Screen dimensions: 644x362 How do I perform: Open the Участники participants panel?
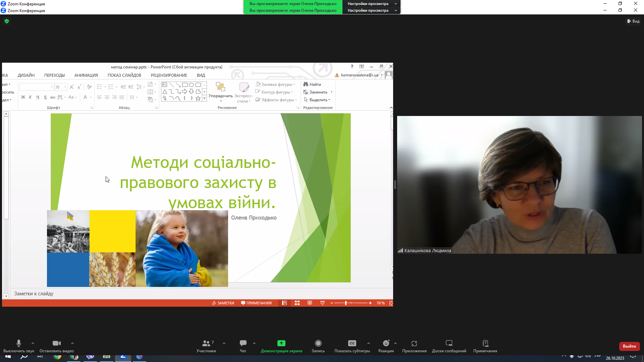tap(206, 346)
